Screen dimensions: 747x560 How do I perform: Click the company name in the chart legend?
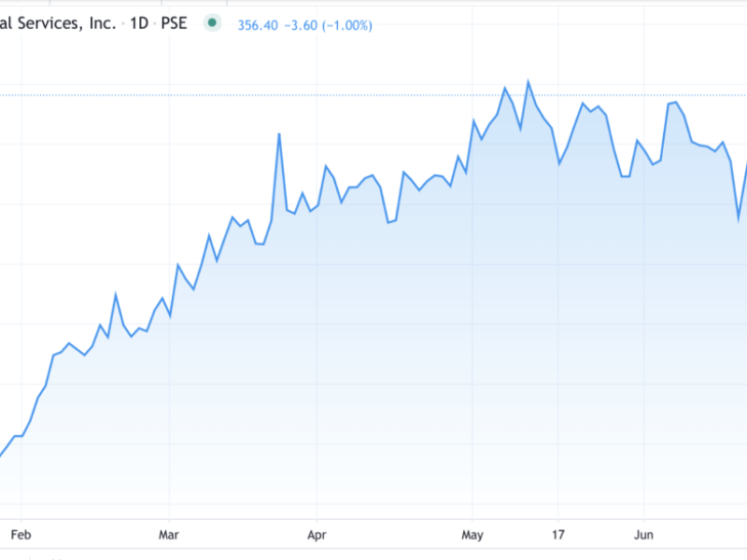(x=56, y=24)
